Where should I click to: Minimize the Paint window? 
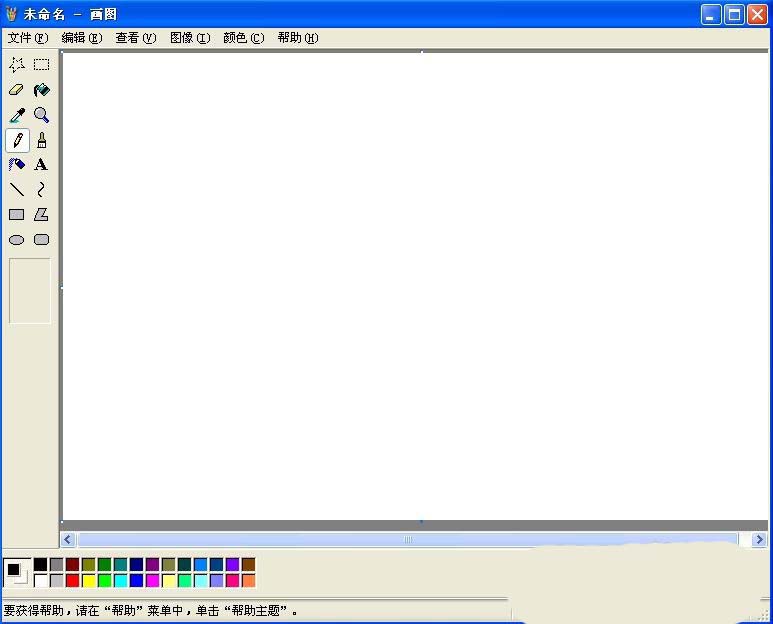711,15
